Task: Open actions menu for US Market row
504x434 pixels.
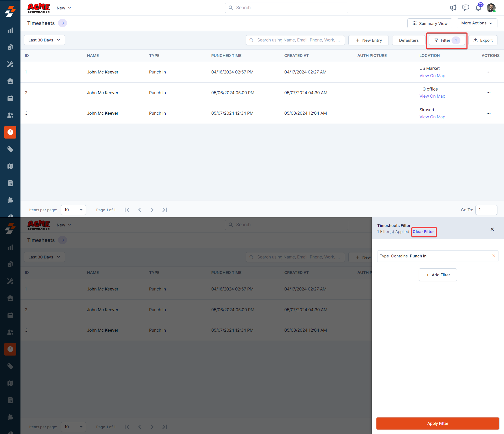Action: [x=489, y=72]
